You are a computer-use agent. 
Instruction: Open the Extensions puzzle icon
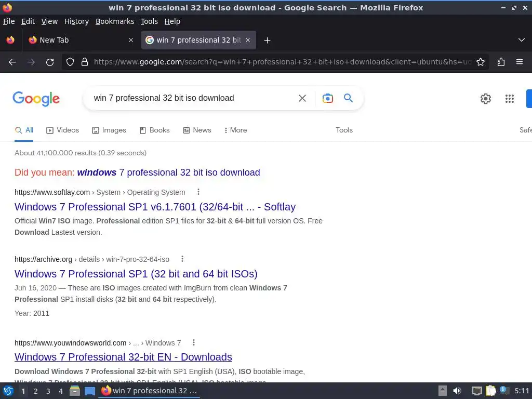click(x=501, y=62)
